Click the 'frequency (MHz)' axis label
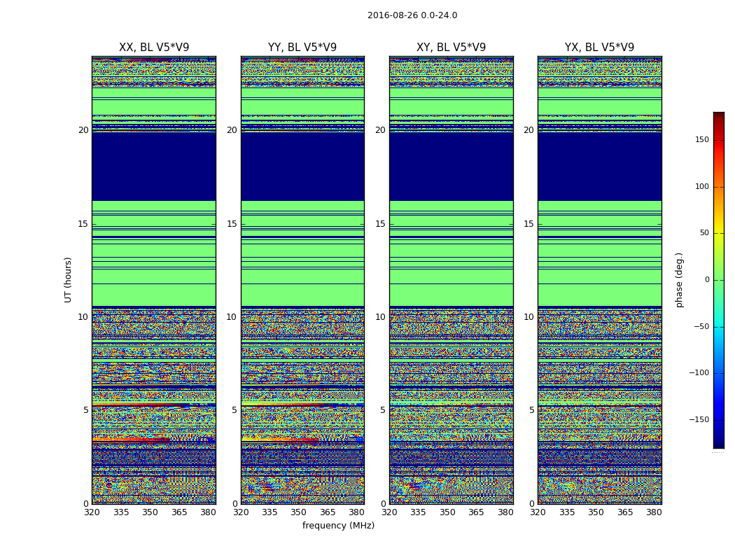Viewport: 735px width, 560px height. click(x=338, y=525)
